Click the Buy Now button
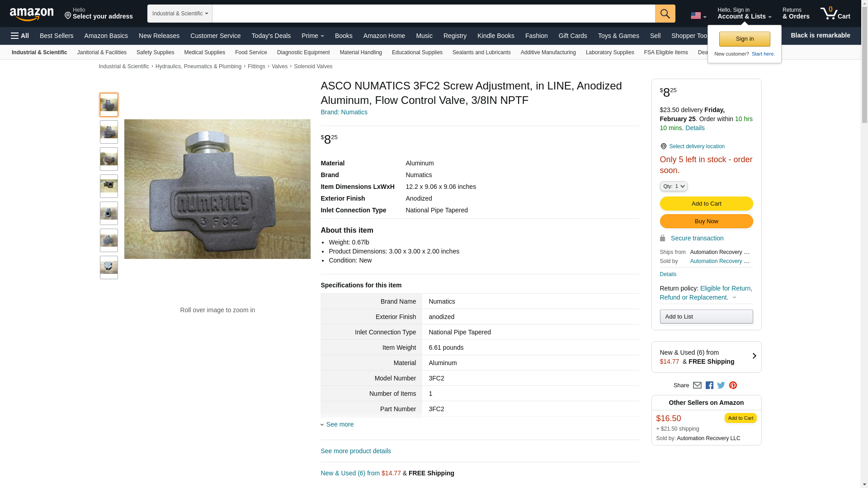 706,221
